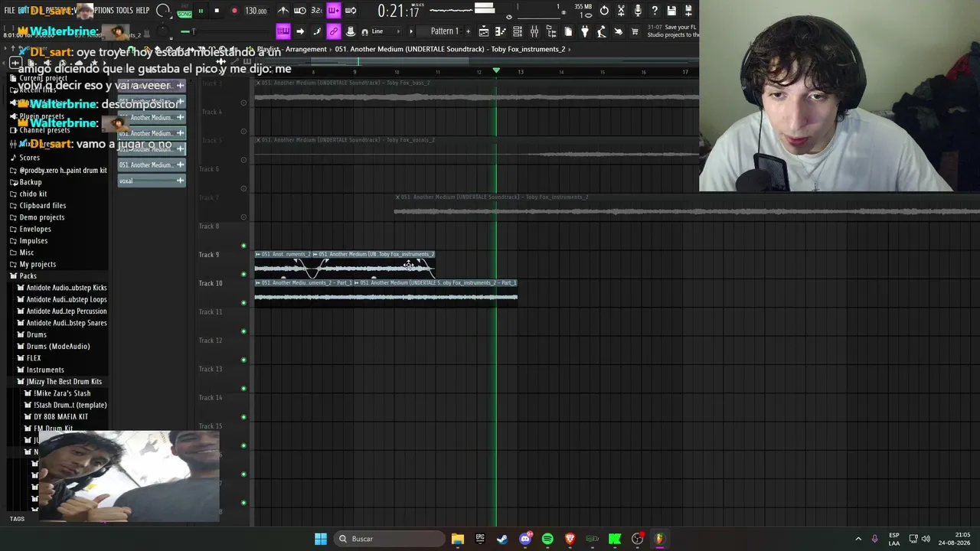Screen dimensions: 980x551
Task: Open Spotify from the taskbar
Action: [x=547, y=539]
